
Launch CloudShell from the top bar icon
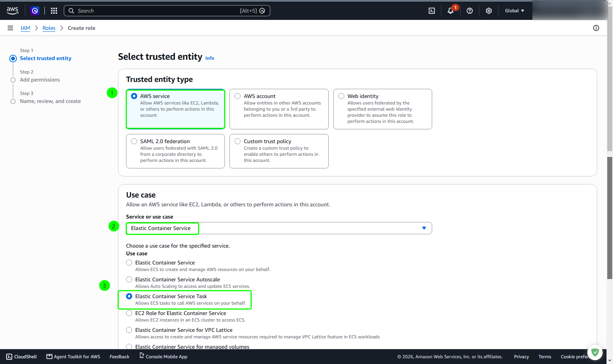click(432, 11)
